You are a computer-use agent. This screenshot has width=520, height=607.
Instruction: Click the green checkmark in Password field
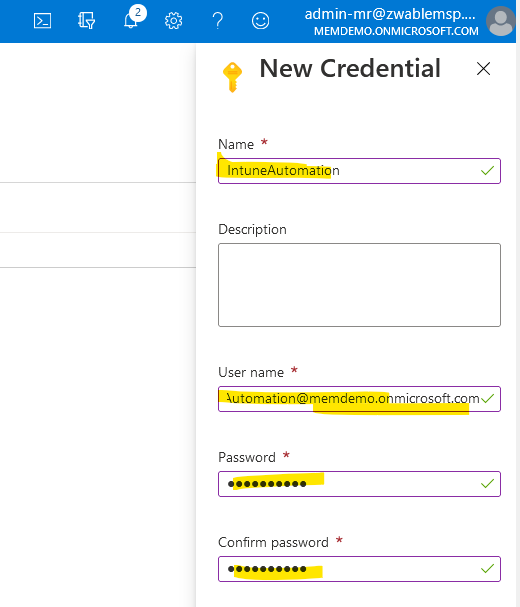click(487, 483)
